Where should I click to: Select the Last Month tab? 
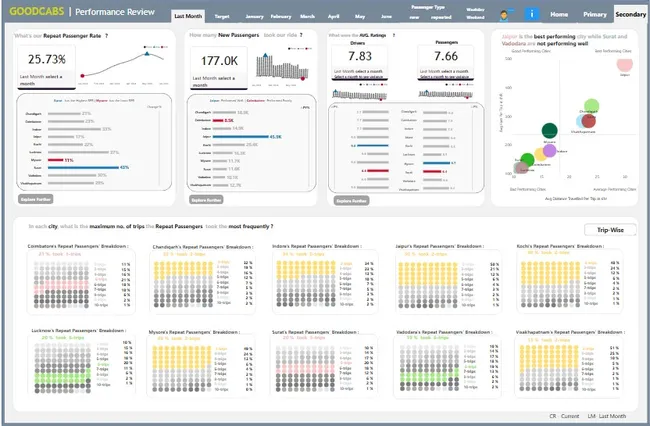187,17
